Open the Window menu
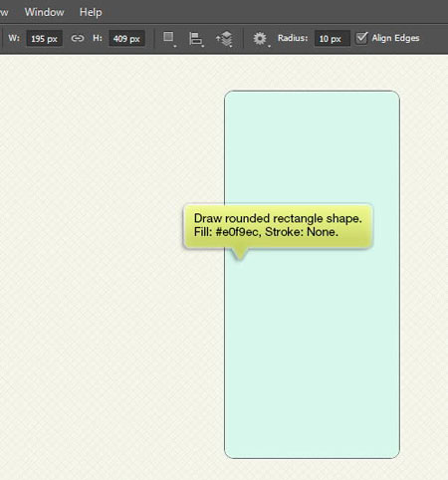This screenshot has width=448, height=480. coord(44,12)
